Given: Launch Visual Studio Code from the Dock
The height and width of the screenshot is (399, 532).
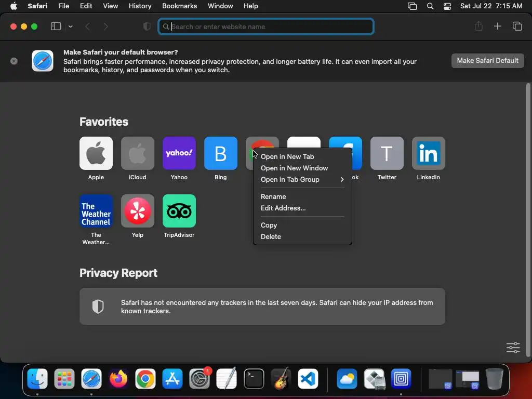Looking at the screenshot, I should tap(308, 379).
